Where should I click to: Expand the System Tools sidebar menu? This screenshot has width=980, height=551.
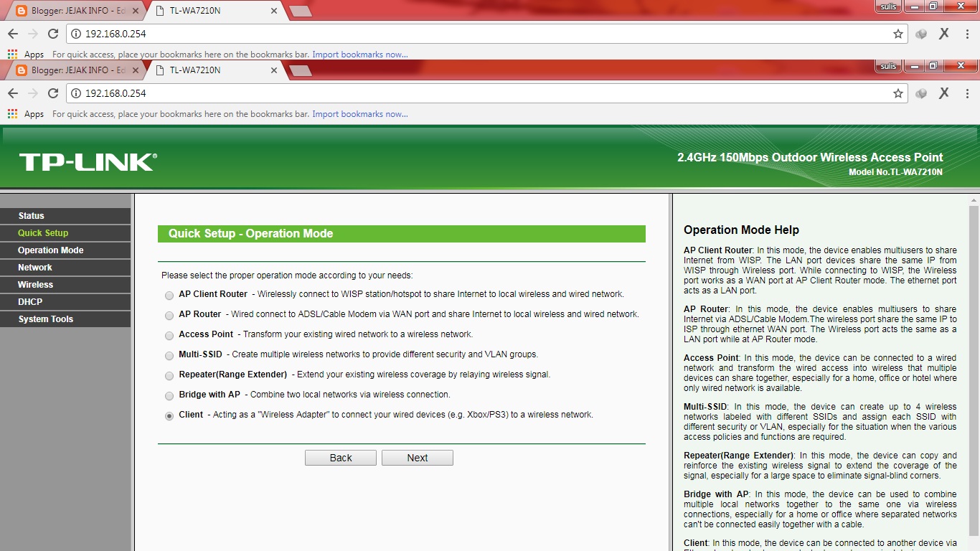click(65, 319)
